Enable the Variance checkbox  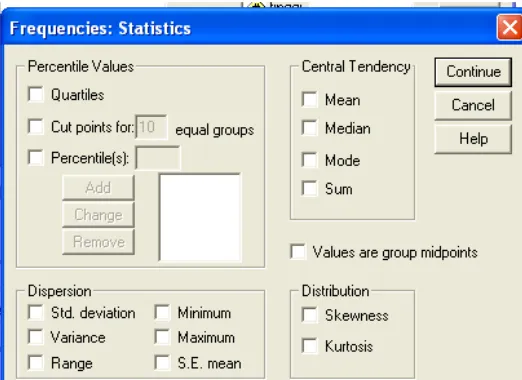[36, 337]
